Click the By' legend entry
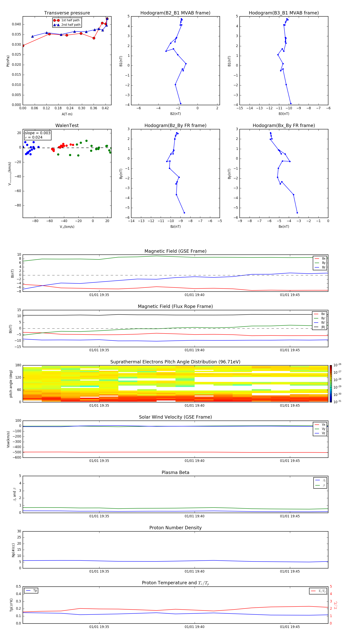 coord(320,318)
